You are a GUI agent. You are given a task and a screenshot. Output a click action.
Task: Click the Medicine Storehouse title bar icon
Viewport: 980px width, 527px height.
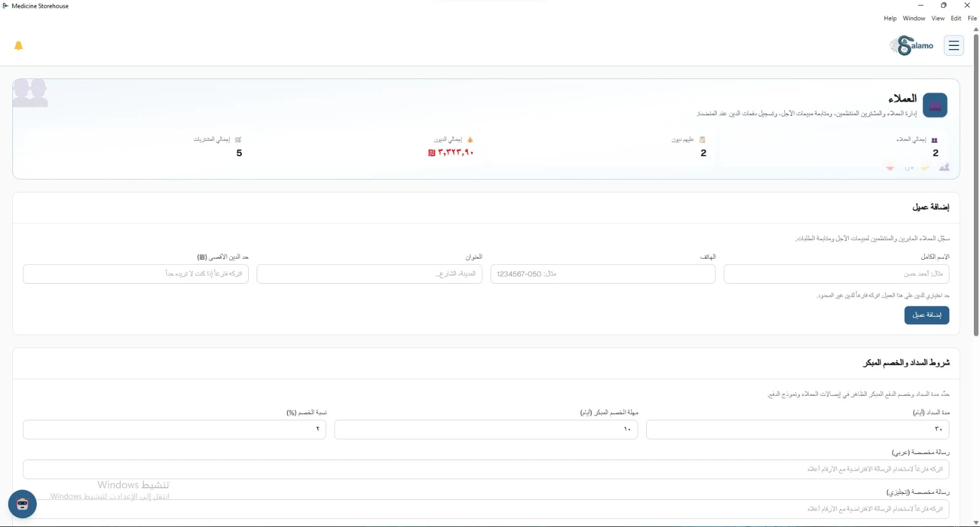point(6,6)
